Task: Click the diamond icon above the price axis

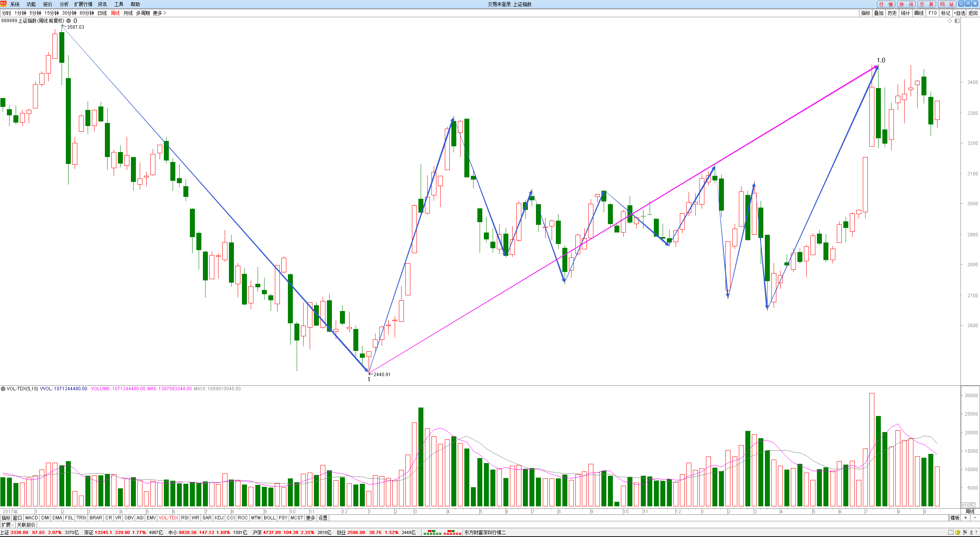Action: click(x=950, y=21)
